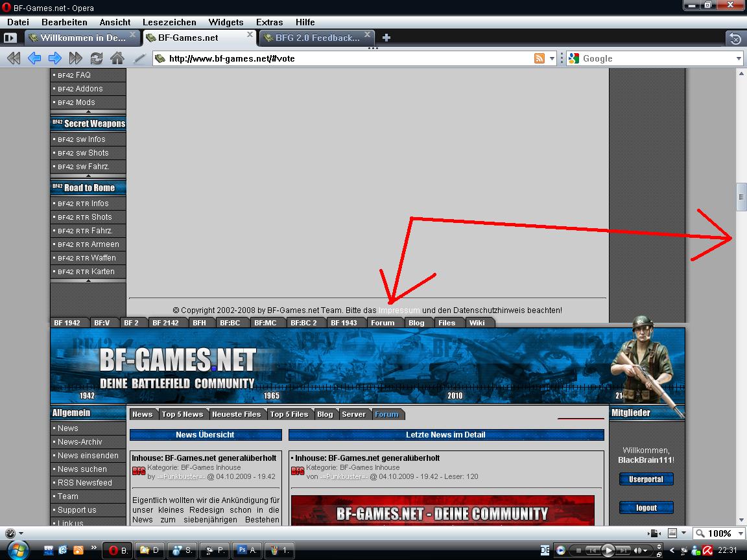747x560 pixels.
Task: Close the BF-Games.net tab
Action: coord(250,35)
